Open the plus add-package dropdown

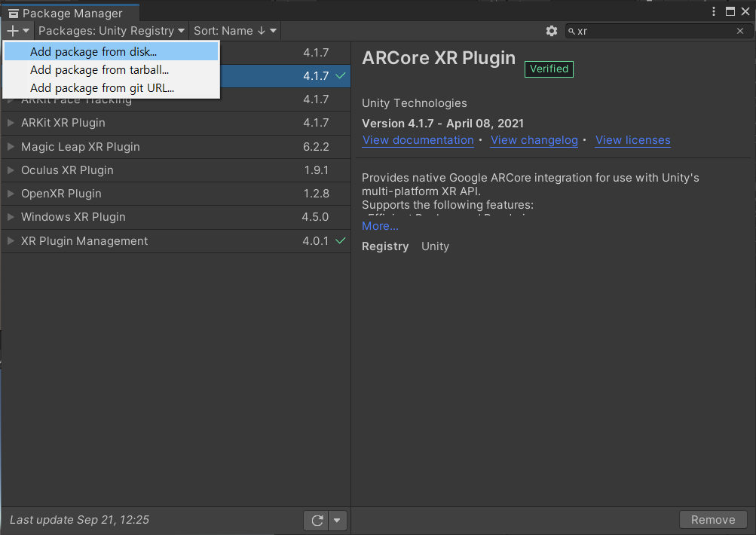(18, 31)
